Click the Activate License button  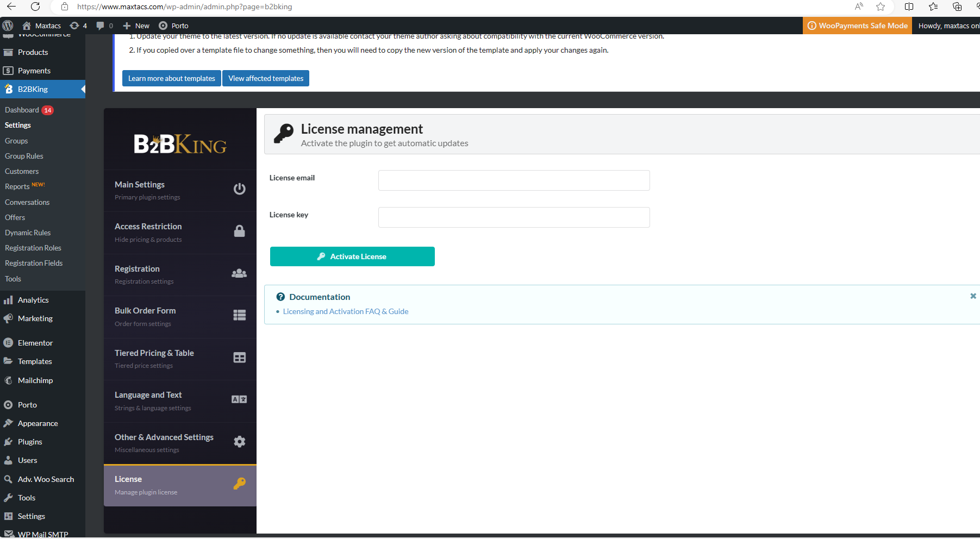coord(352,256)
